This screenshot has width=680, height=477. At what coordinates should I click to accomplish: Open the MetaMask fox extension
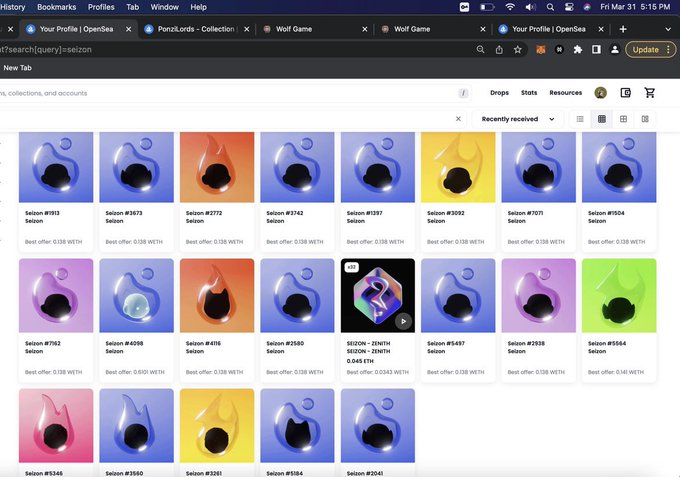540,49
